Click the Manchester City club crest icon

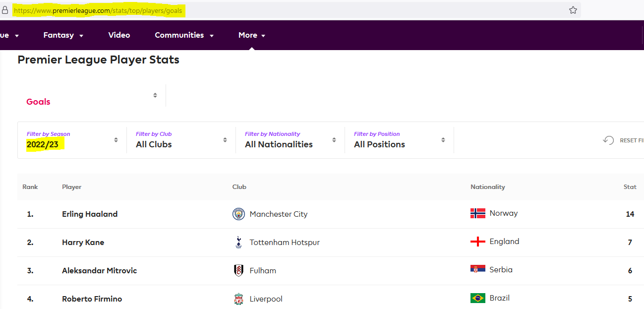pos(238,214)
